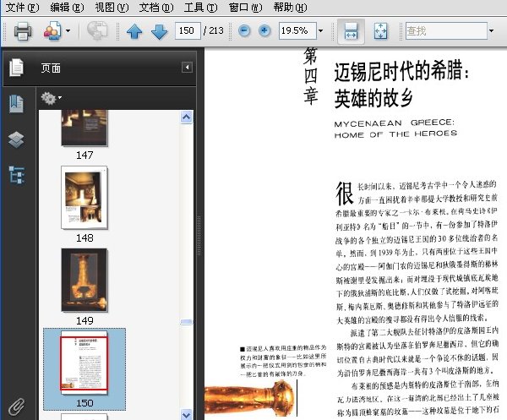Screen dimensions: 507x420
Task: Open the attachments paperclip icon
Action: (16, 406)
